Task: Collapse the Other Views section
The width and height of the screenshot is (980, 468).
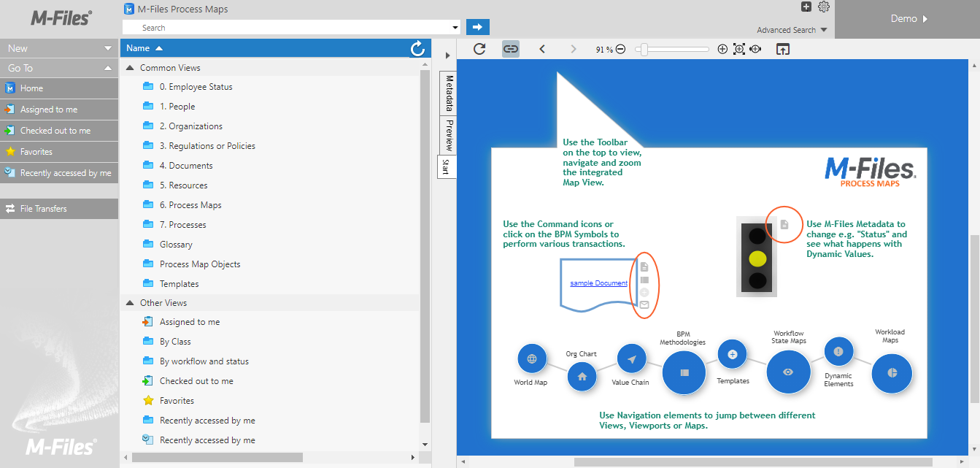Action: (x=130, y=303)
